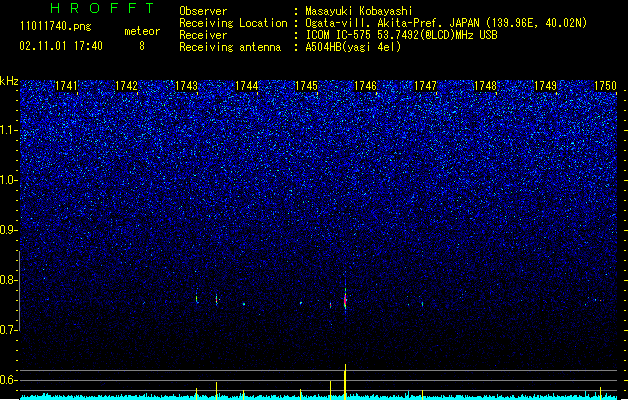Viewport: 629px width, 400px height.
Task: Click the 1743 time marker
Action: tap(186, 86)
